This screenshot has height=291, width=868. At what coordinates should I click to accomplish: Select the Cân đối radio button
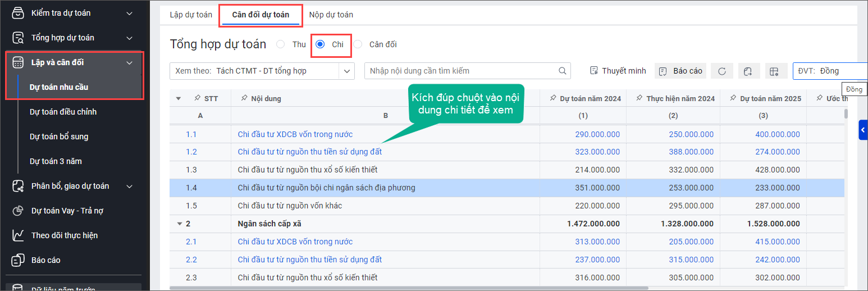(x=358, y=44)
